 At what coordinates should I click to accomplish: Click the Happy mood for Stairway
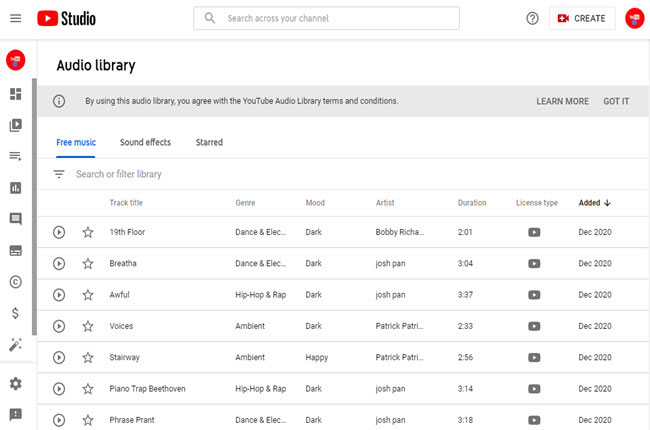pyautogui.click(x=317, y=357)
